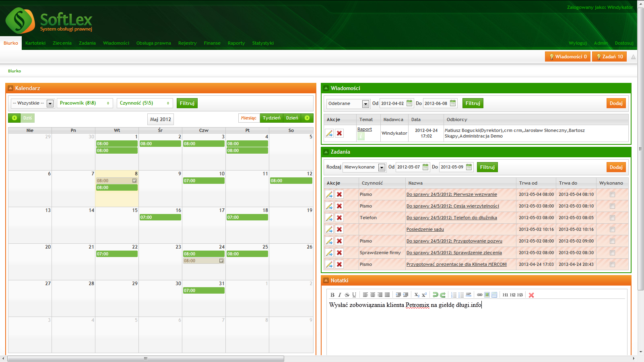This screenshot has width=644, height=362.
Task: Edit the Raport message
Action: (329, 133)
